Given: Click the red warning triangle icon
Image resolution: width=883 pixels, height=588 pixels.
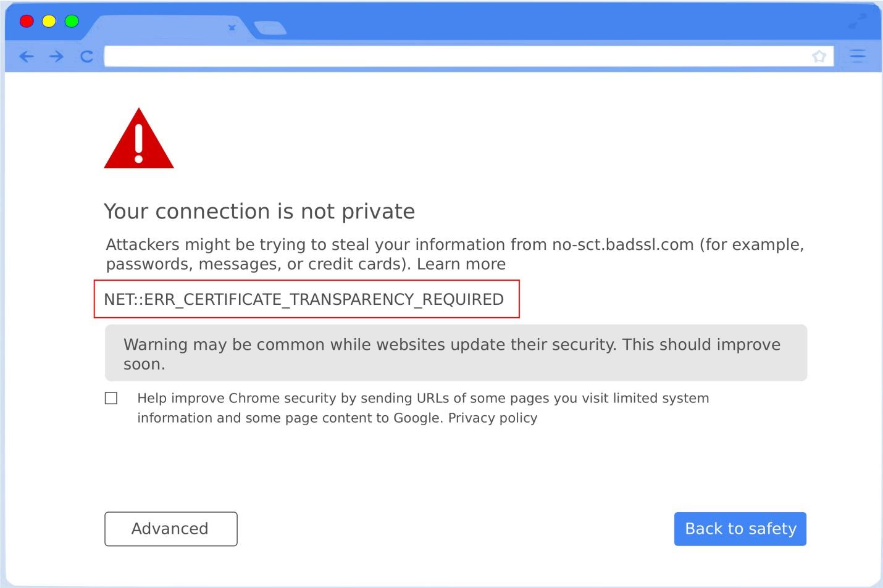Looking at the screenshot, I should 138,142.
